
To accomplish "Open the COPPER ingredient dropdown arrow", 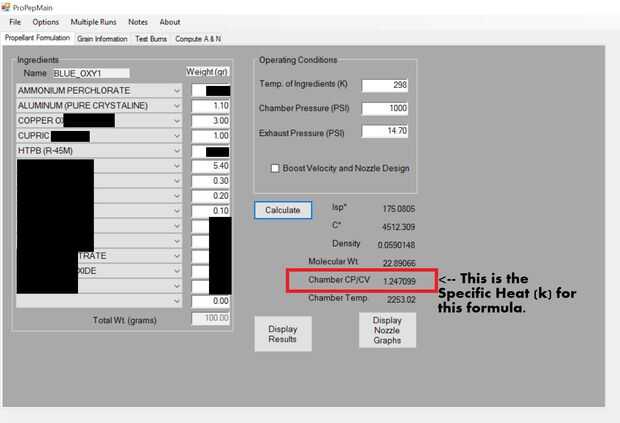I will [177, 121].
